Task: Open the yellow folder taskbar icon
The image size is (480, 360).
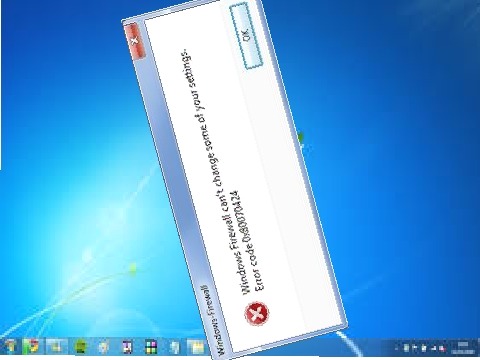Action: pos(197,347)
